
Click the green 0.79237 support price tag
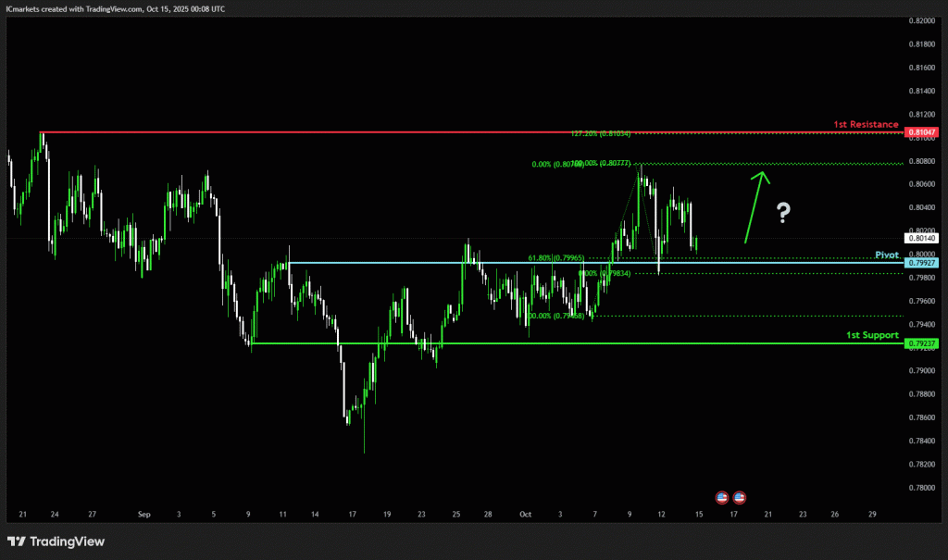922,343
